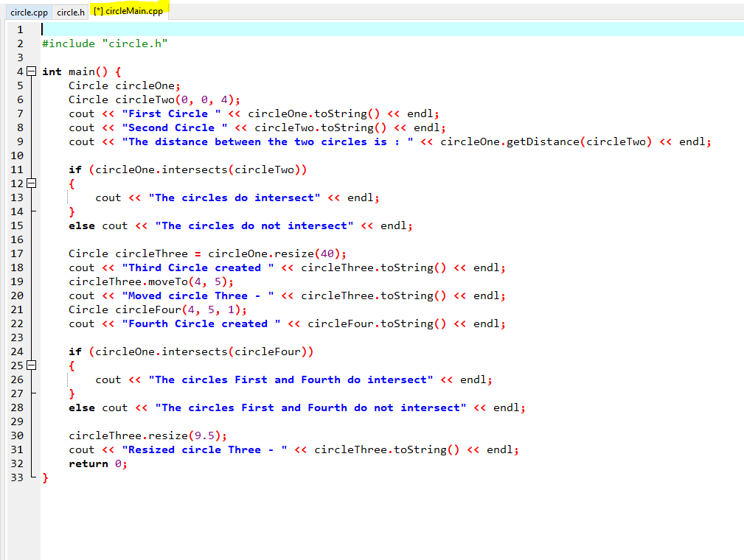
Task: Collapse the code block at line 12
Action: pyautogui.click(x=29, y=183)
